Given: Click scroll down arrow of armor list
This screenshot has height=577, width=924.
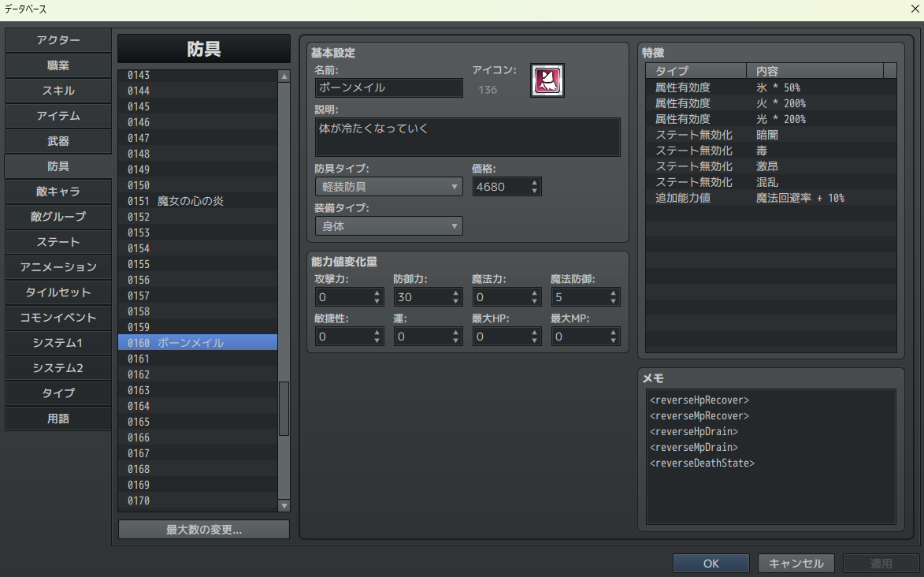Looking at the screenshot, I should coord(284,505).
